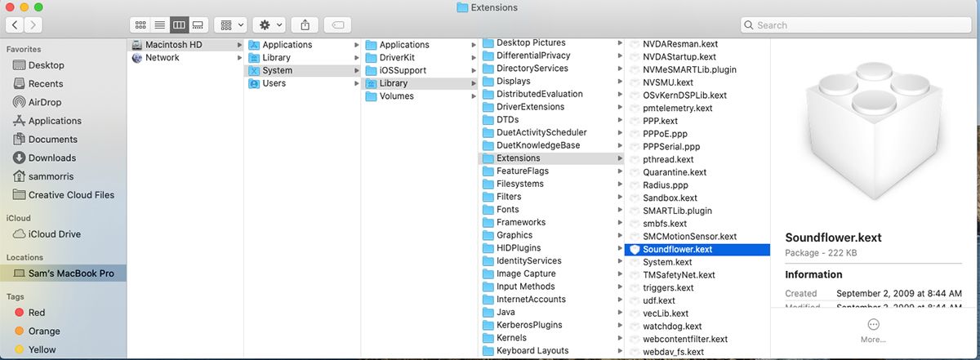Expand the Desktop Pictures folder arrow
This screenshot has height=360, width=980.
(620, 42)
